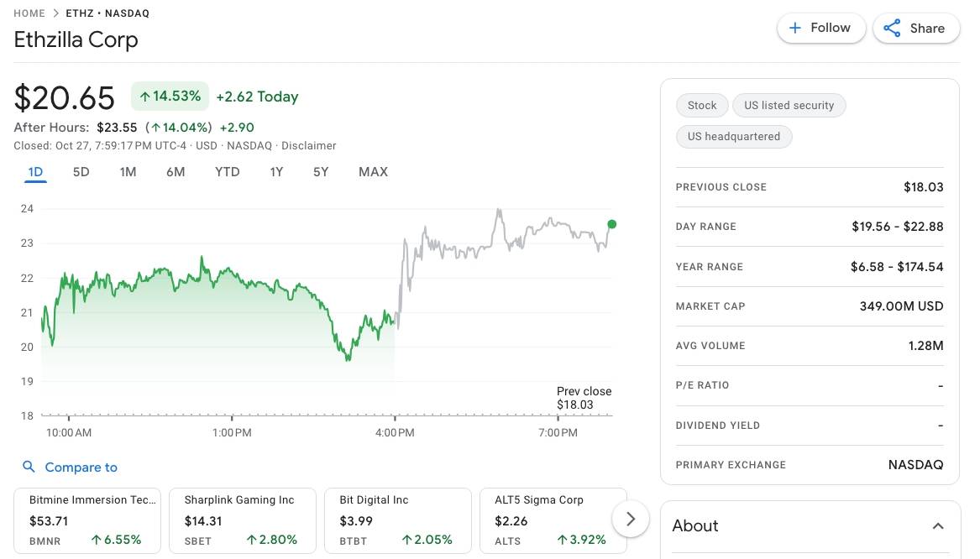Click the US listed security tag

(x=789, y=106)
